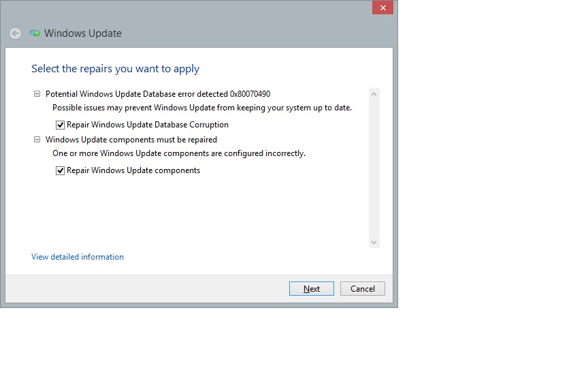Click the components are configured incorrectly description
588x368 pixels.
(x=179, y=153)
